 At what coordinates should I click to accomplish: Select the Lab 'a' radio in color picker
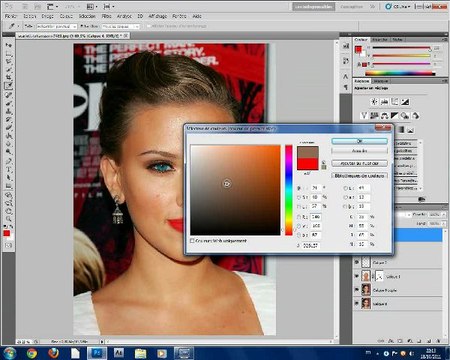tap(346, 197)
